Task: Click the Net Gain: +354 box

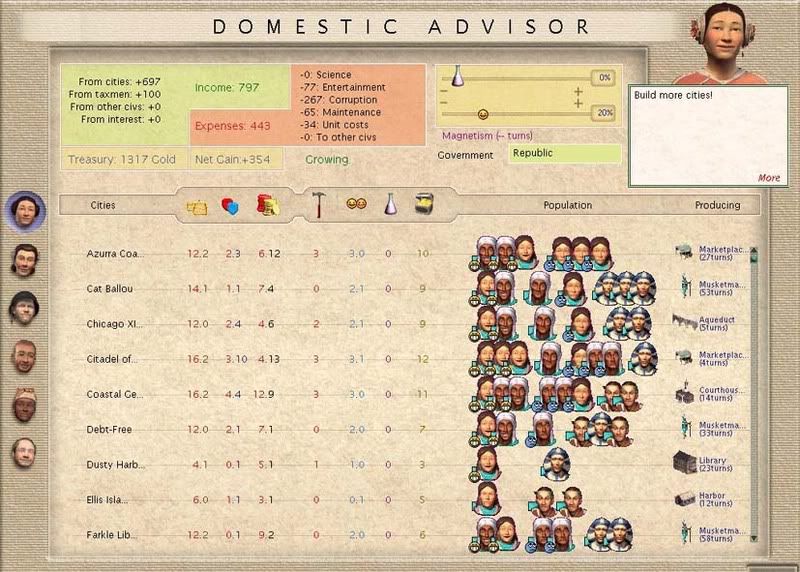Action: 237,159
